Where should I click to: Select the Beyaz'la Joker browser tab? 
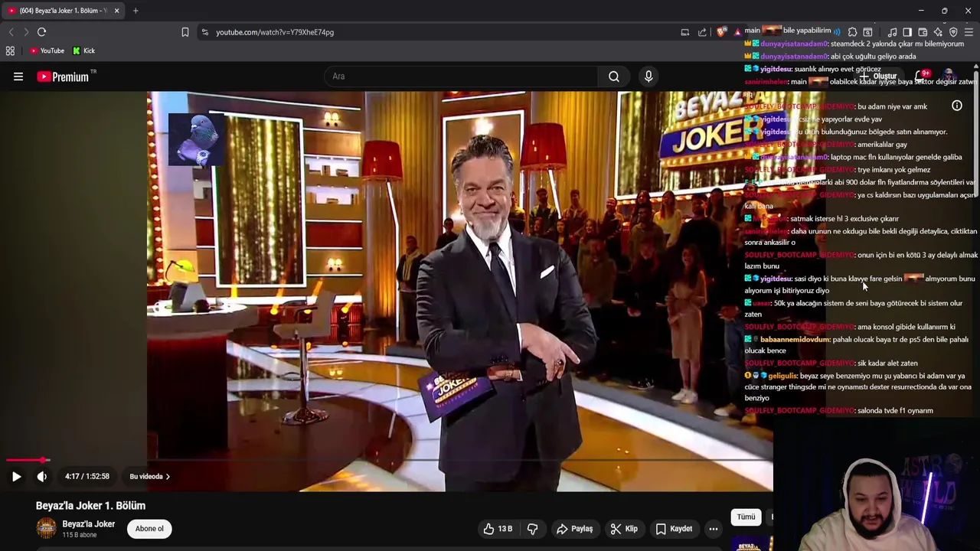(63, 11)
